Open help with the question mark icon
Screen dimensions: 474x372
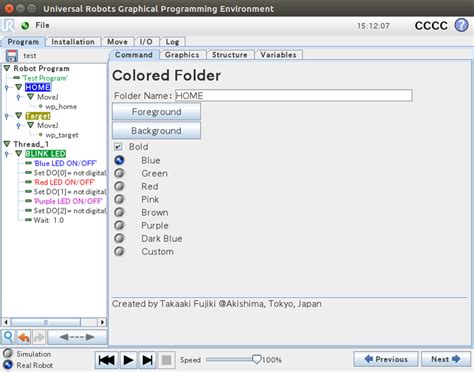coord(461,25)
